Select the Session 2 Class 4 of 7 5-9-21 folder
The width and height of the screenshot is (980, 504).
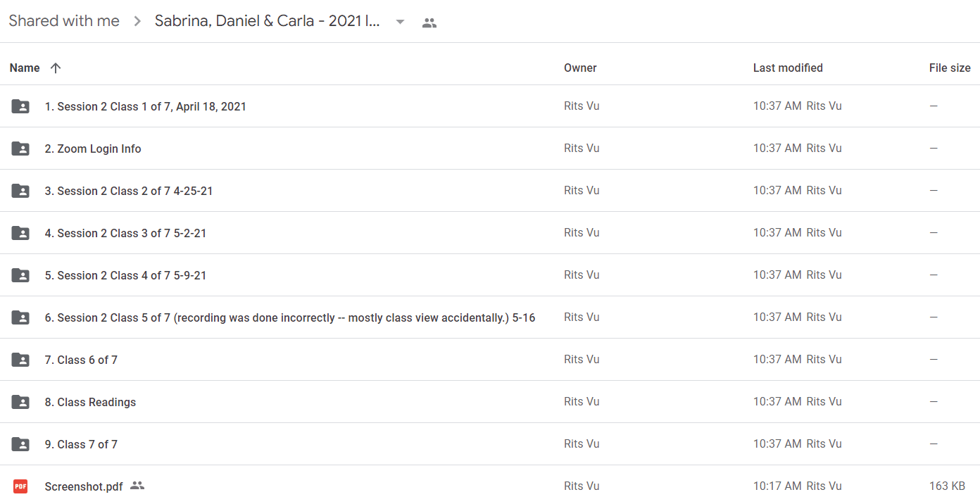tap(490, 275)
